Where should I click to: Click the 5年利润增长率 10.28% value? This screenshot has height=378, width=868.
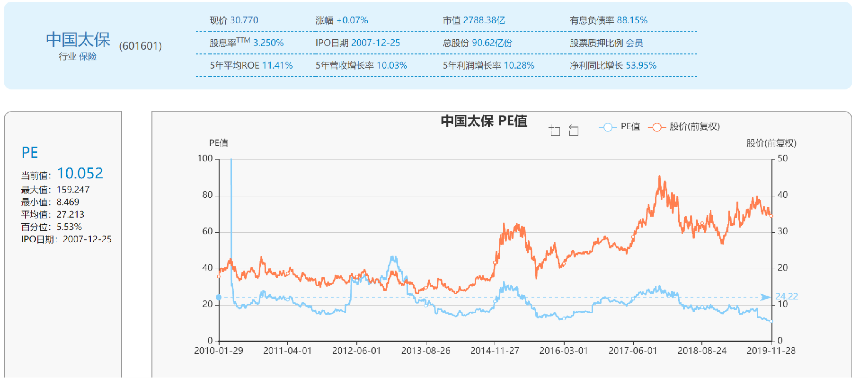click(x=519, y=66)
